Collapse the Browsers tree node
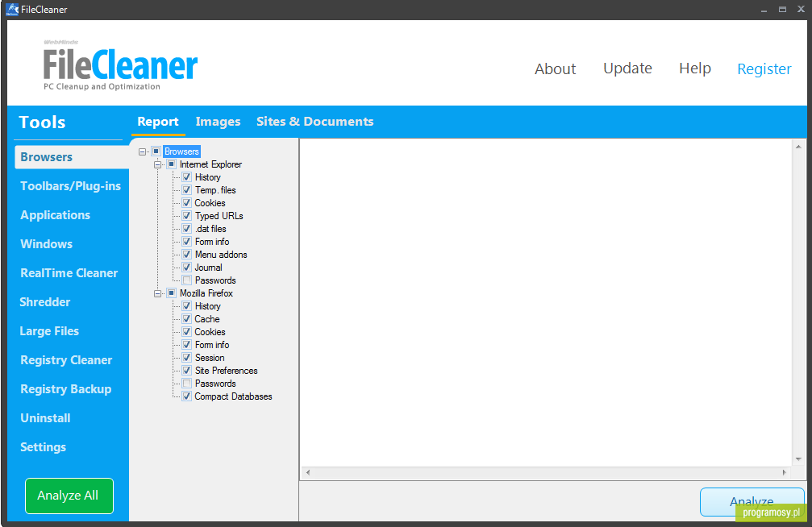Screen dimensions: 812x527 (x=143, y=151)
